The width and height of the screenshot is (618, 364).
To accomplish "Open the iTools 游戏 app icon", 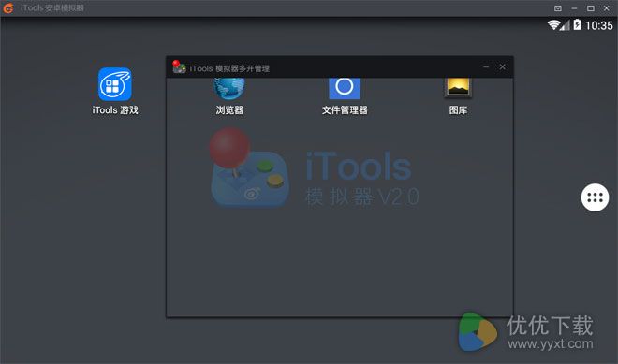I will pyautogui.click(x=114, y=84).
